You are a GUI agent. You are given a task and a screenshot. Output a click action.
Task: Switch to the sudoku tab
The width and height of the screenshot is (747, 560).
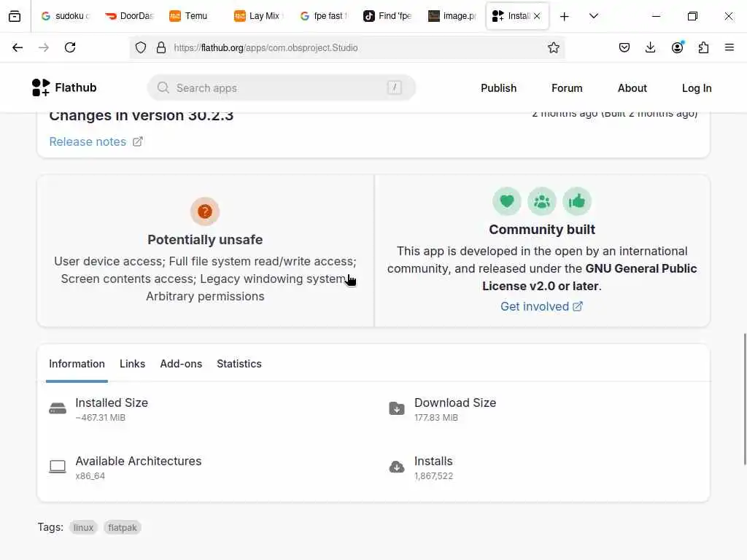66,16
